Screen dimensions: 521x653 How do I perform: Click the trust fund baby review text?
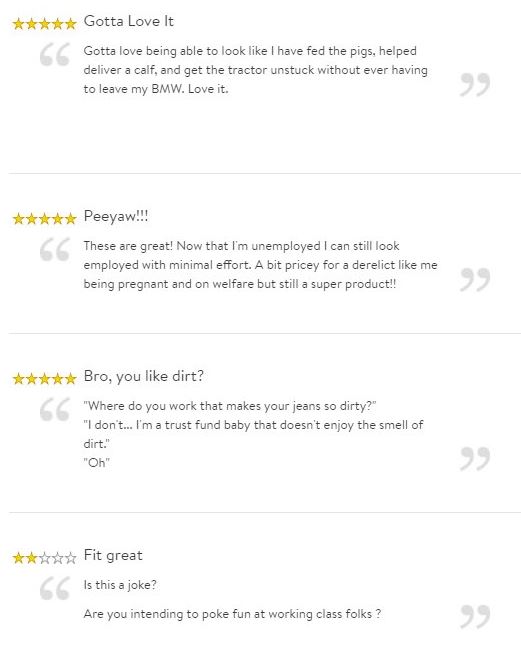(x=253, y=434)
